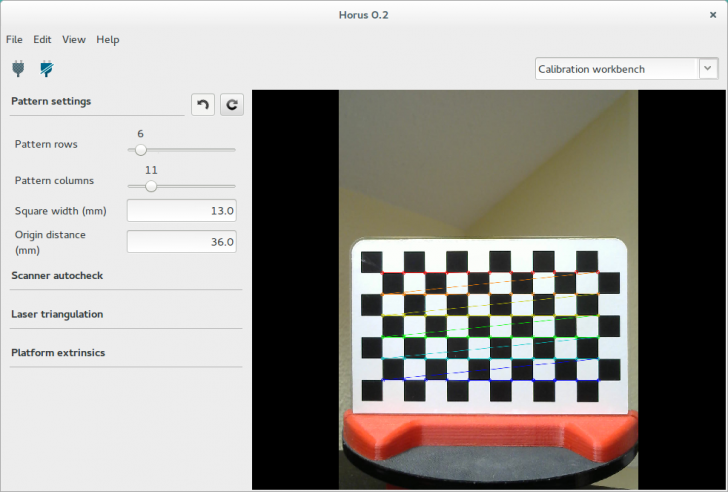Screen dimensions: 728x492
Task: Open the File menu
Action: pos(14,39)
